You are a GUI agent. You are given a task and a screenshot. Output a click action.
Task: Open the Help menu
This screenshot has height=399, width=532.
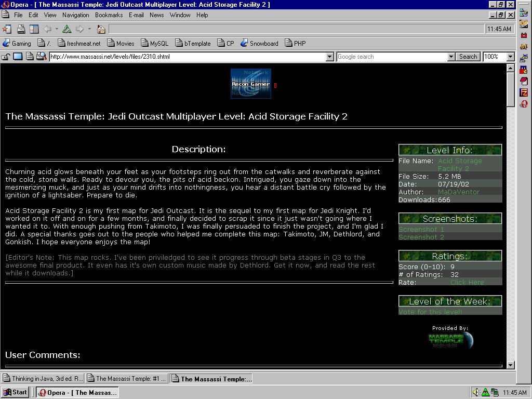(202, 15)
